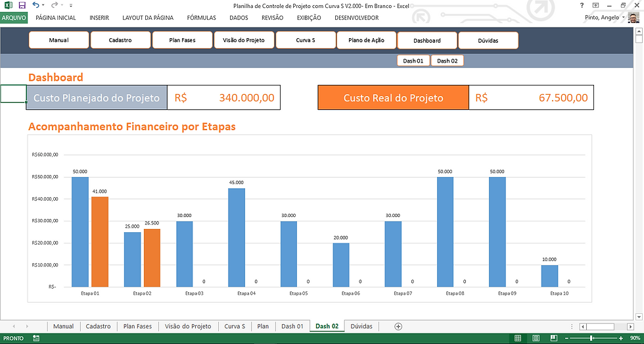Click the user profile photo

click(x=633, y=18)
